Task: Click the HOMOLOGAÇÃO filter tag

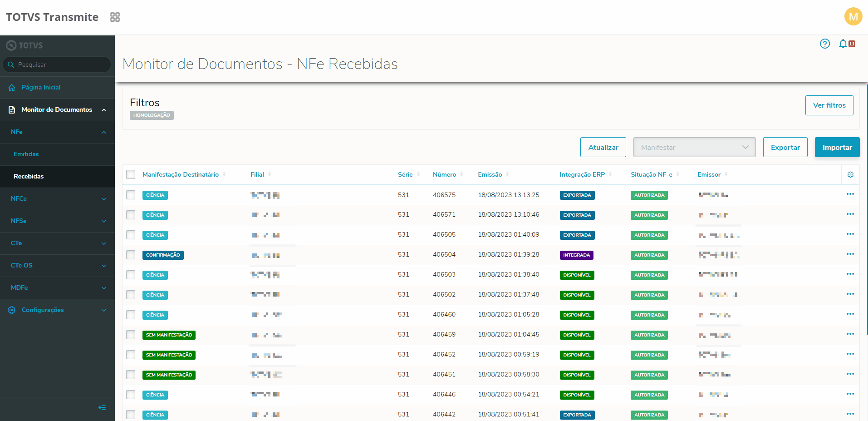Action: click(x=152, y=115)
